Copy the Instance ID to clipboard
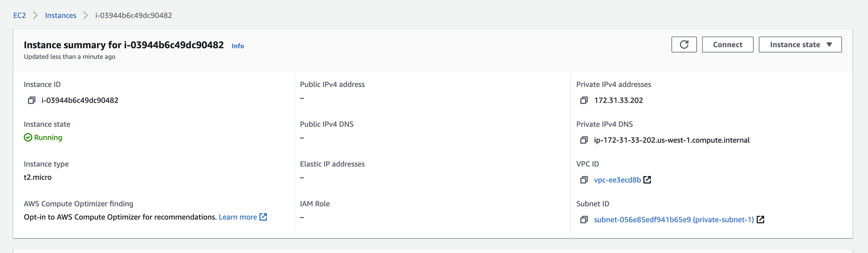868x253 pixels. [x=32, y=100]
